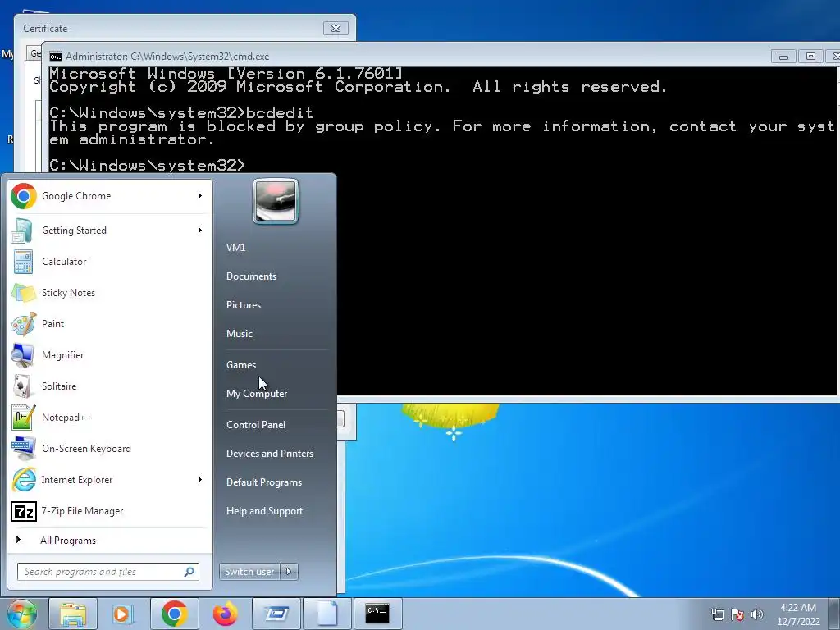
Task: Click the Search programs and files box
Action: [108, 572]
